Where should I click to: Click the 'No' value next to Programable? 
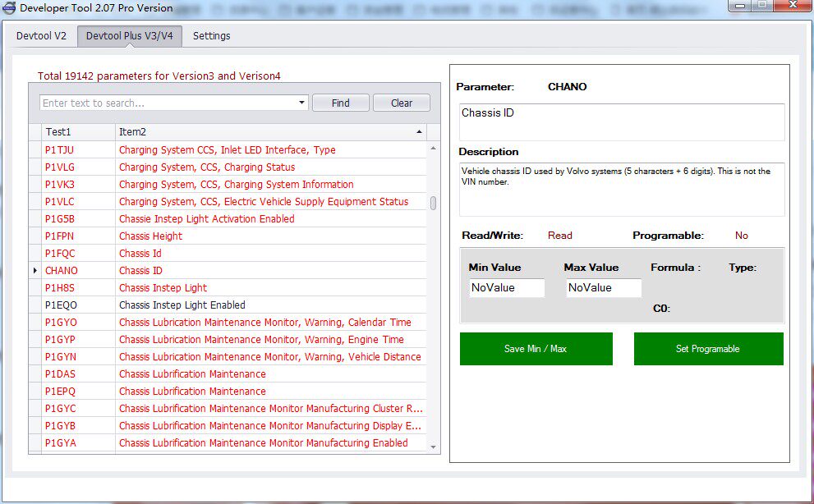point(742,236)
